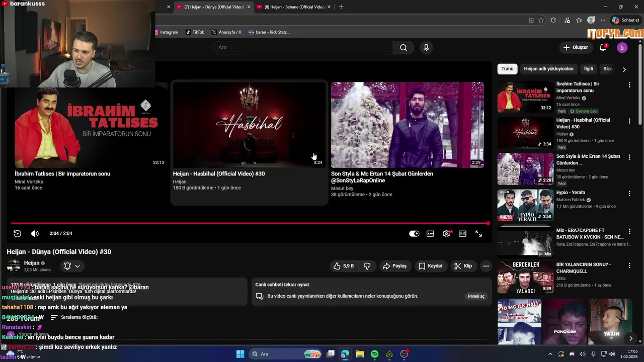Open the İbrahim Tatlıses sidebar video thumbnail
The width and height of the screenshot is (644, 362).
pyautogui.click(x=525, y=97)
